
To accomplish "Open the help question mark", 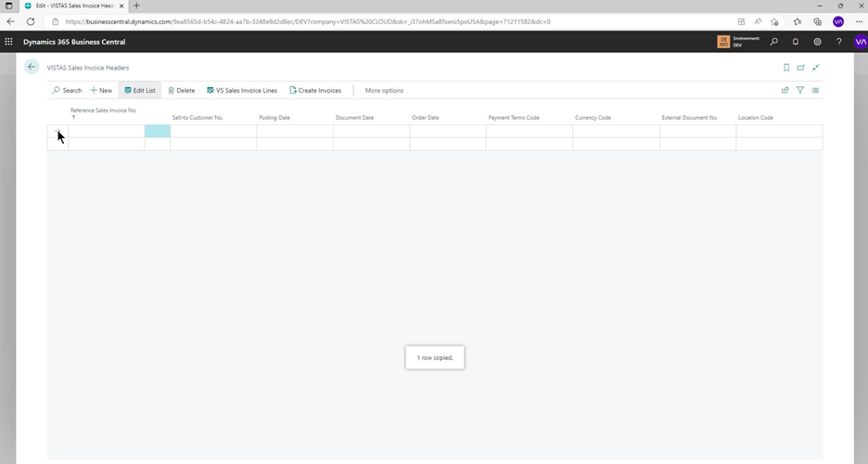I will click(838, 42).
